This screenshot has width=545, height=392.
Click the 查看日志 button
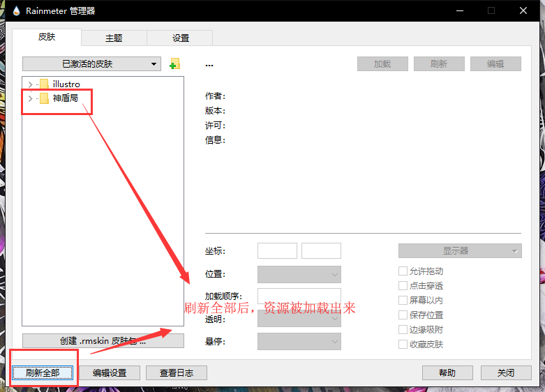click(177, 373)
